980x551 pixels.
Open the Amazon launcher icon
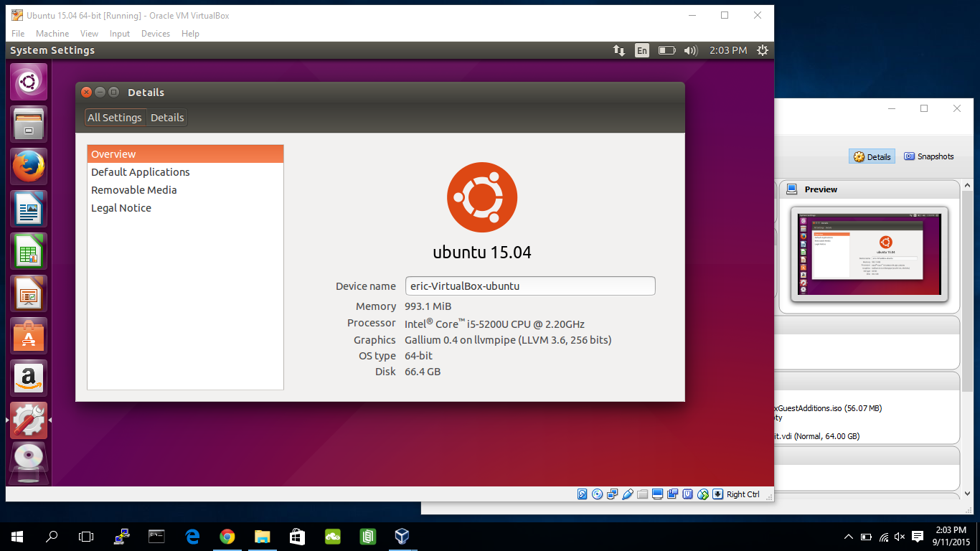[29, 378]
